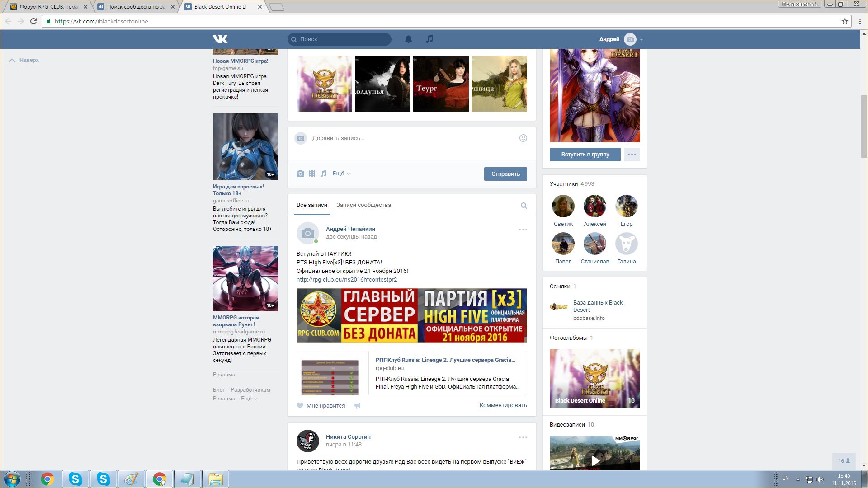Click the page's vertical scrollbar thumb
Image resolution: width=868 pixels, height=488 pixels.
864,127
